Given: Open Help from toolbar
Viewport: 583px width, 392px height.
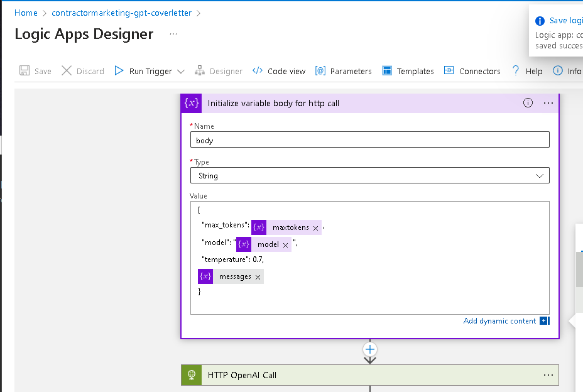Looking at the screenshot, I should 527,70.
